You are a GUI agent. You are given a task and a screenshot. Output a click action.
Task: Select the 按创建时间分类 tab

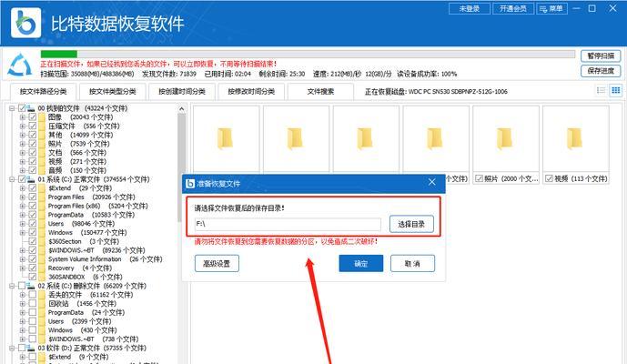pos(182,92)
